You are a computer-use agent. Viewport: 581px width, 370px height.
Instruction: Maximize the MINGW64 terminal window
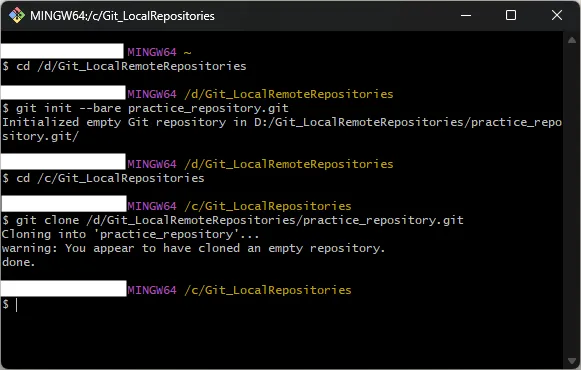tap(511, 16)
